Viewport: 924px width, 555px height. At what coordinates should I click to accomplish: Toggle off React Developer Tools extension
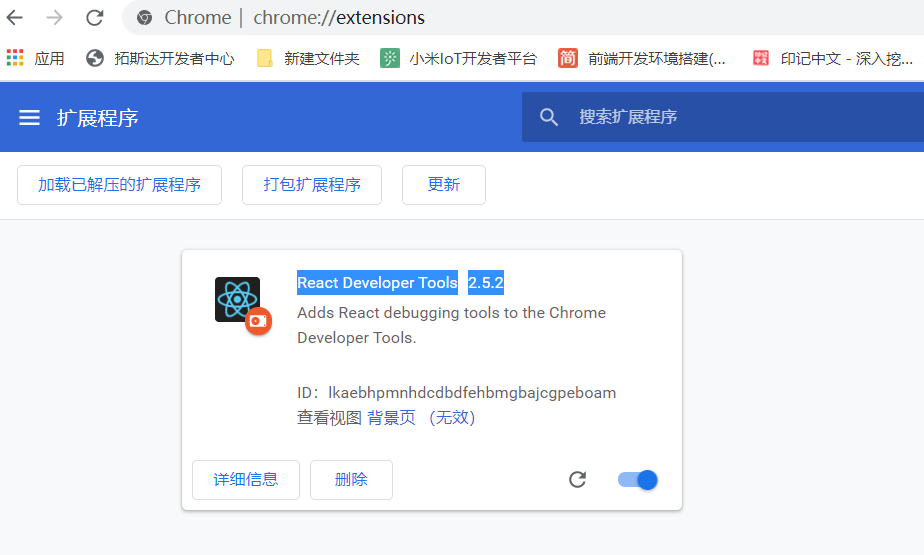[x=638, y=480]
